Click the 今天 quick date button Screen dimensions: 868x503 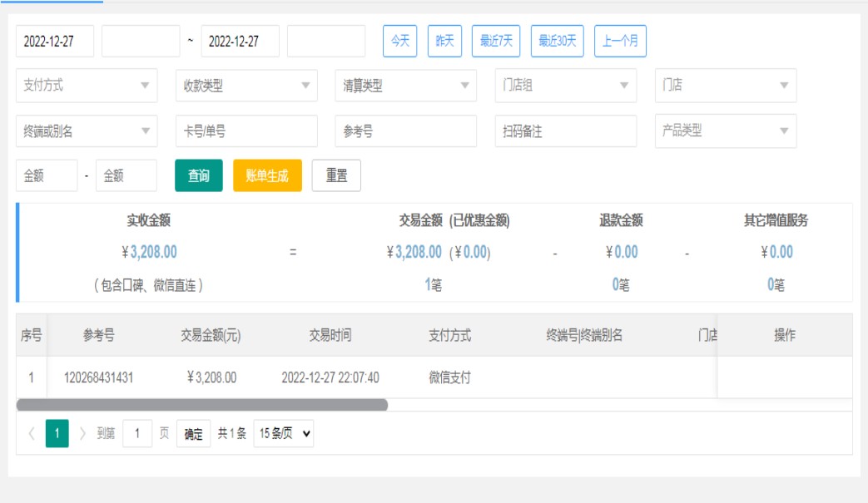pyautogui.click(x=399, y=41)
